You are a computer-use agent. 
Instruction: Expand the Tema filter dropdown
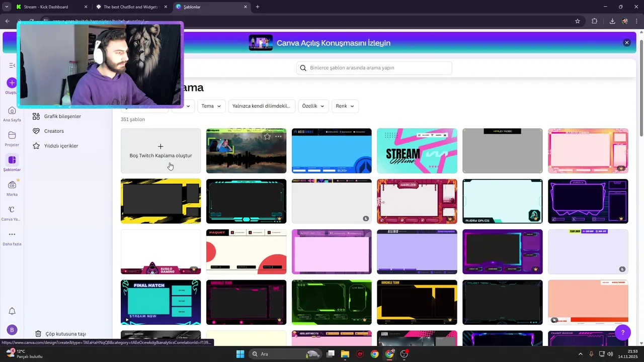coord(211,106)
